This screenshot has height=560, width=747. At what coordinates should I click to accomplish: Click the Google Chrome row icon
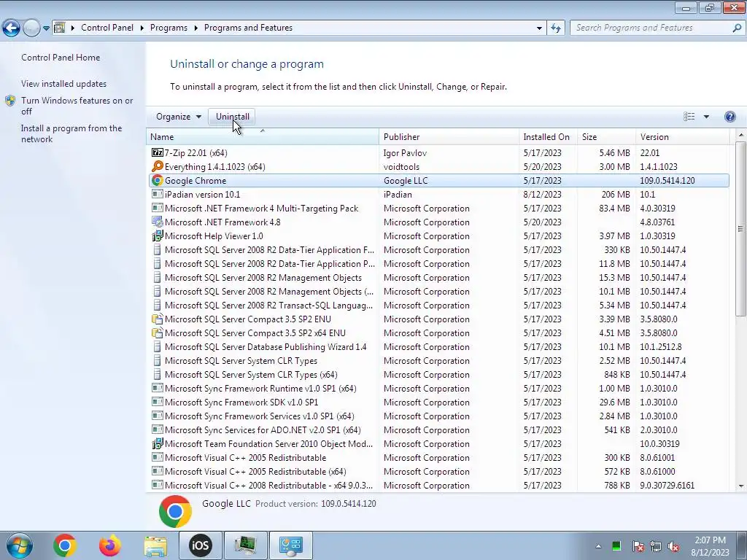coord(158,181)
